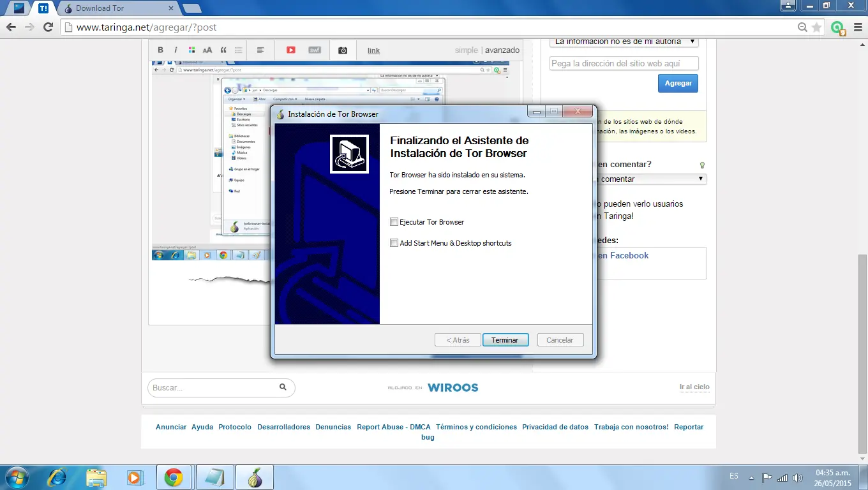
Task: Open the Protocolo footer link
Action: (235, 427)
